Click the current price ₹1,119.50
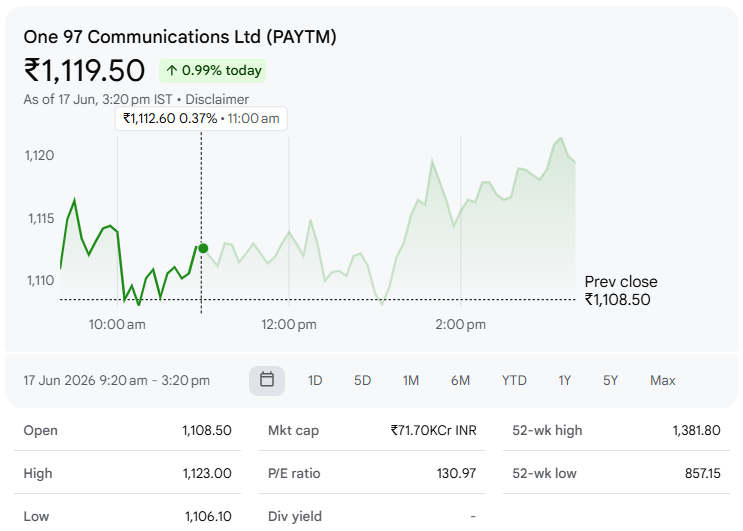 (x=84, y=71)
